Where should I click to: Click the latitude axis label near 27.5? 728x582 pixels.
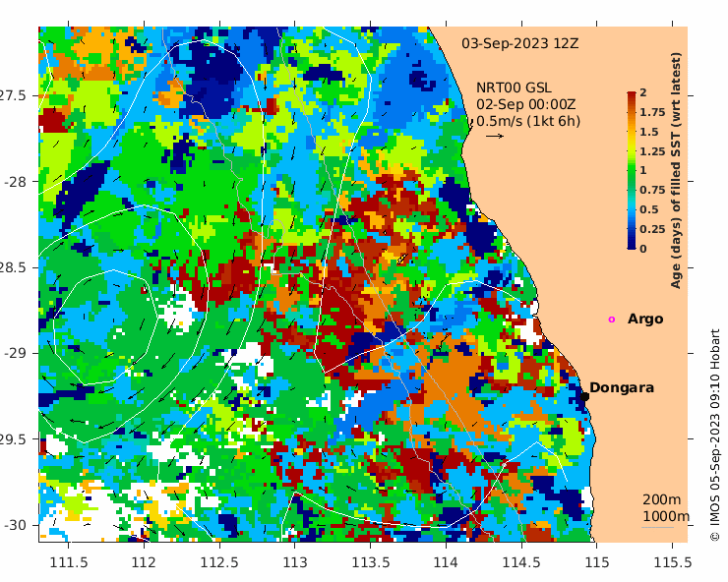(13, 95)
